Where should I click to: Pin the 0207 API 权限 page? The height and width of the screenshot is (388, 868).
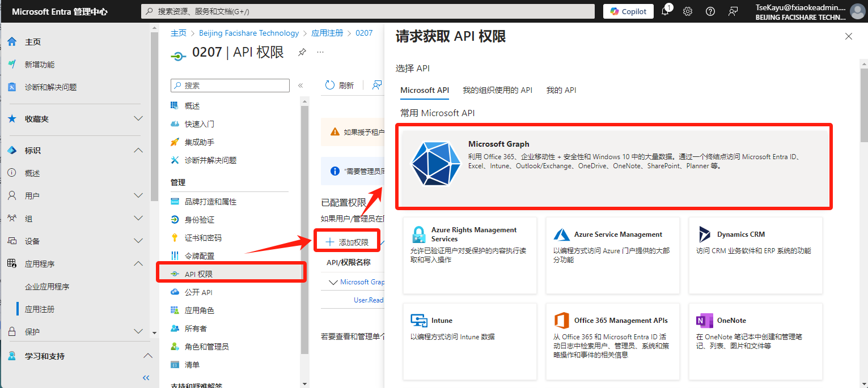(302, 52)
